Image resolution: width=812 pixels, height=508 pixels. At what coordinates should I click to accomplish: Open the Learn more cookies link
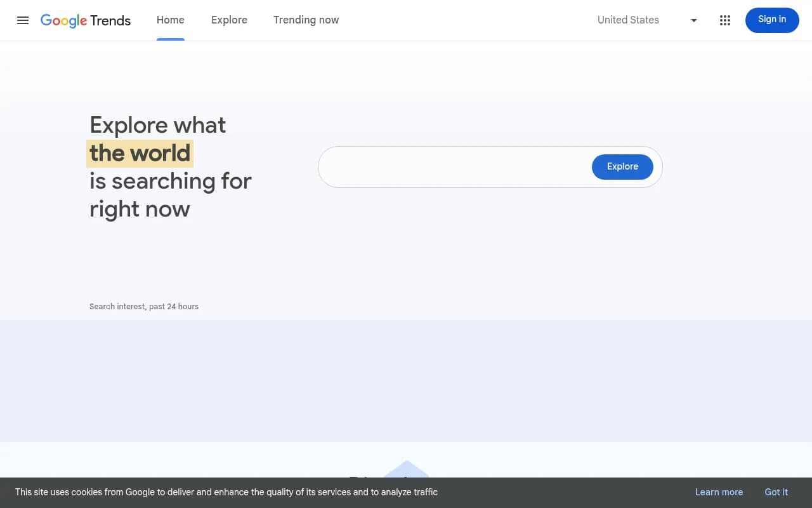tap(719, 492)
